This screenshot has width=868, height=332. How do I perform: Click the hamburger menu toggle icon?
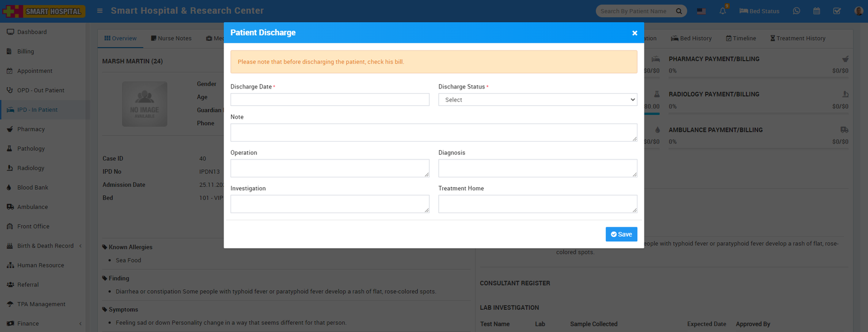coord(100,11)
